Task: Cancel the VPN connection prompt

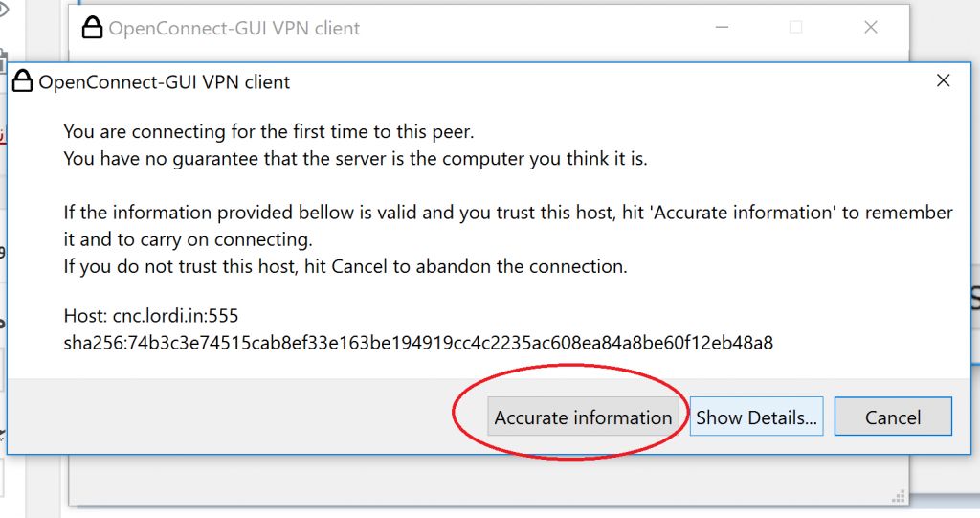Action: click(892, 417)
